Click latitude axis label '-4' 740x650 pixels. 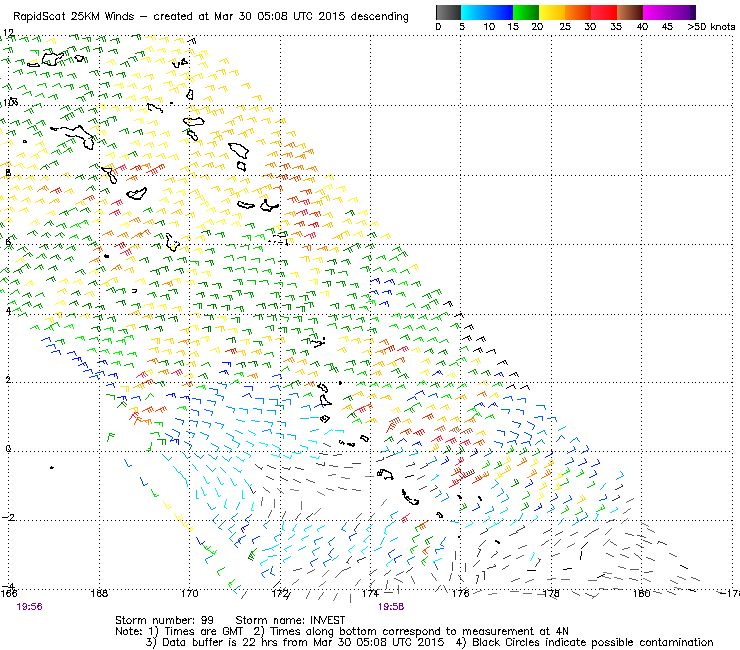8,586
